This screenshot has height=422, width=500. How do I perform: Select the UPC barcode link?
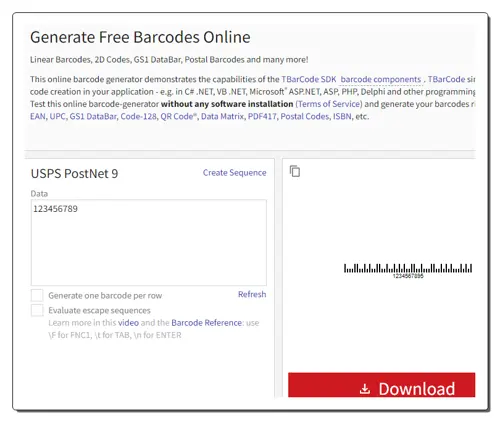pyautogui.click(x=57, y=116)
